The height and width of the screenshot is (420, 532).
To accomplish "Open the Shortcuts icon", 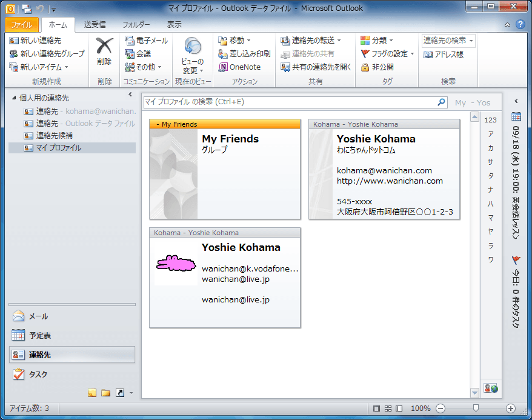I will tap(120, 393).
